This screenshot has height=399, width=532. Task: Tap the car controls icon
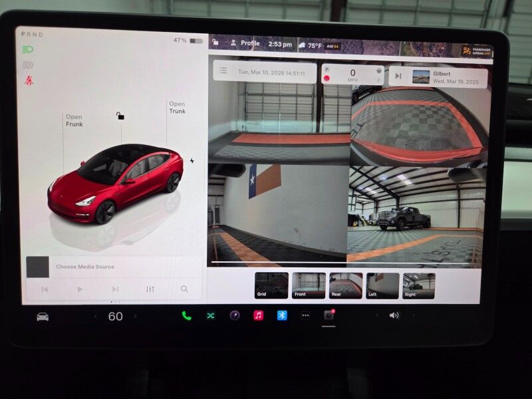pos(43,317)
